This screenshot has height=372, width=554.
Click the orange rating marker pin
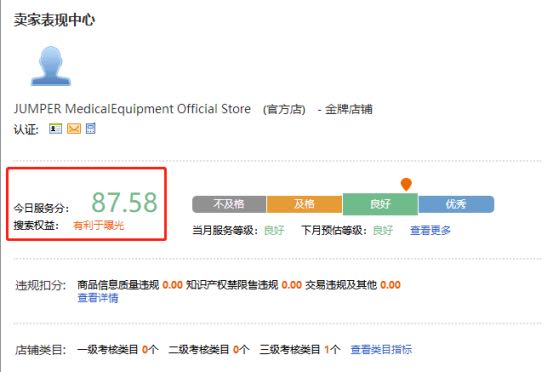406,184
